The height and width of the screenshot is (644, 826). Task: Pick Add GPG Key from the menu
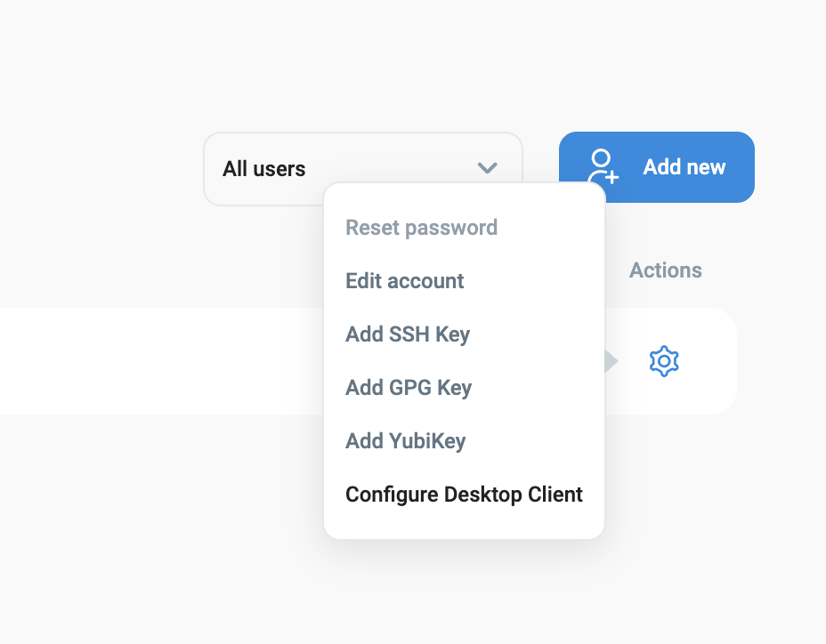point(409,388)
